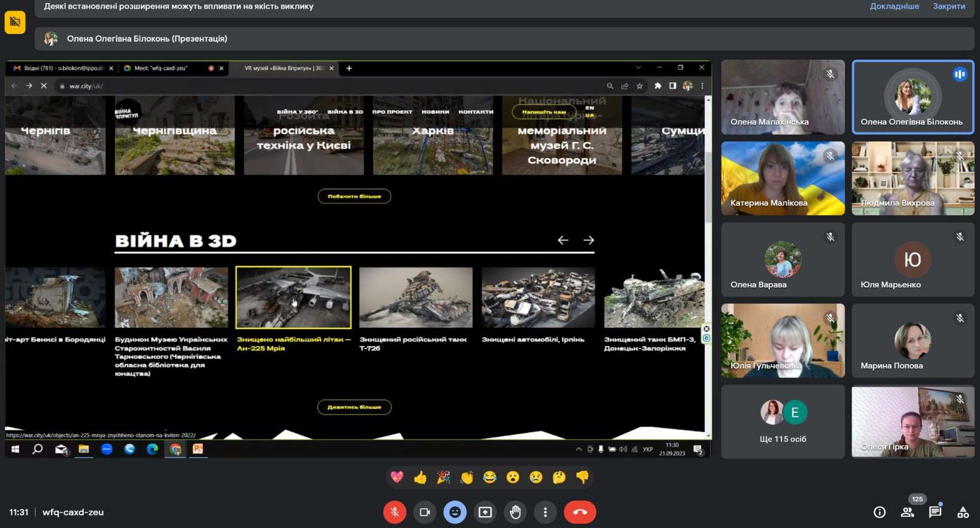Send the heart emoji reaction
This screenshot has width=980, height=528.
point(397,477)
